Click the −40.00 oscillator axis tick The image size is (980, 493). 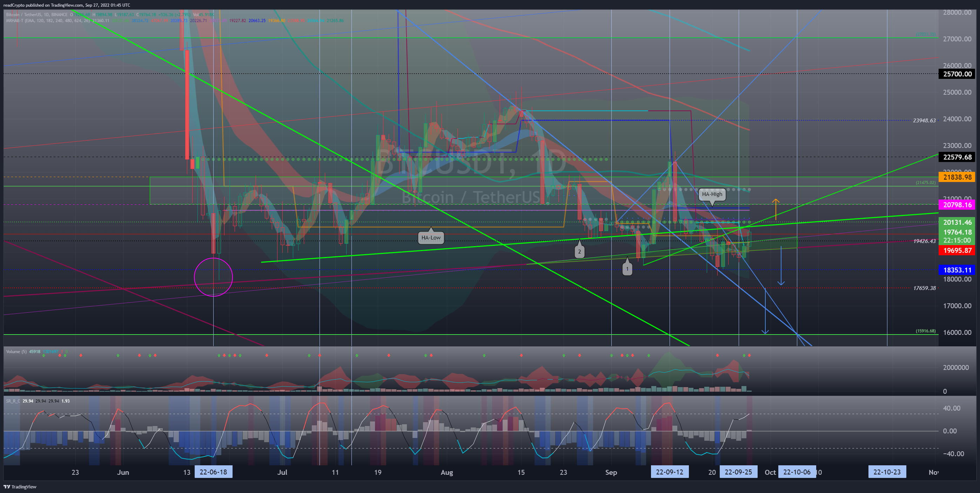coord(953,454)
